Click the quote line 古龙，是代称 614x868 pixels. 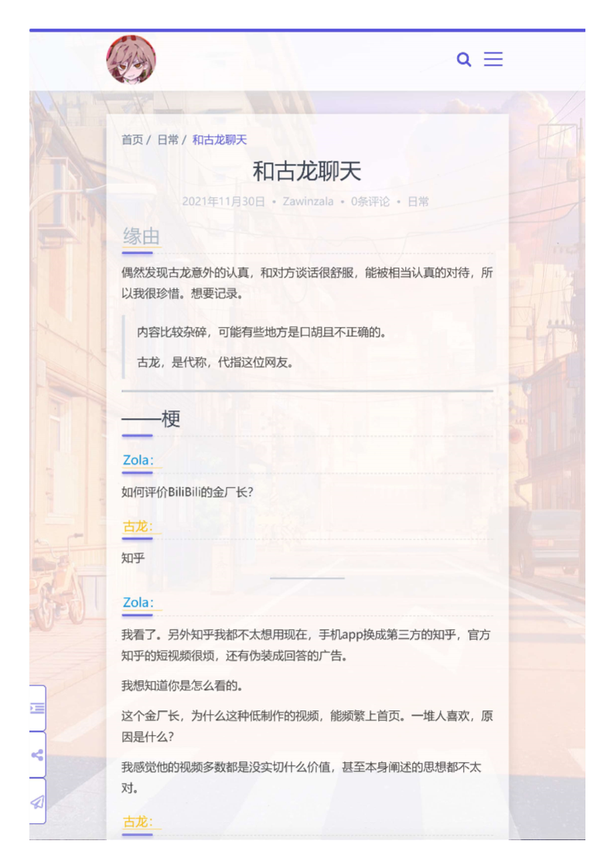[216, 363]
